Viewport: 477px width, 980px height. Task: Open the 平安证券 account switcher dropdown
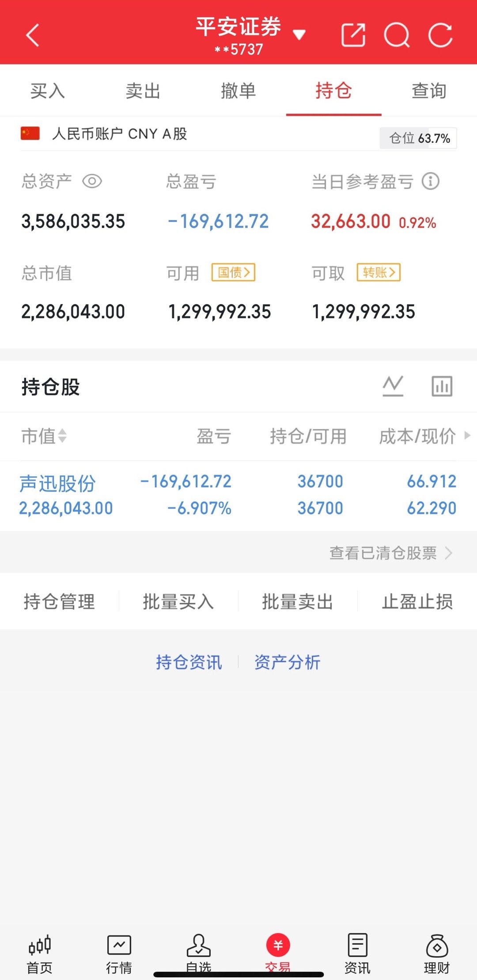(299, 35)
